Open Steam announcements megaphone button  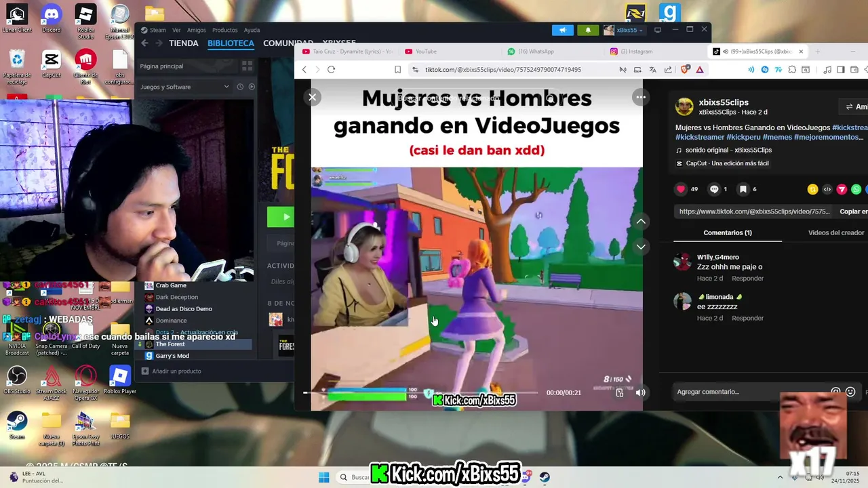click(562, 30)
